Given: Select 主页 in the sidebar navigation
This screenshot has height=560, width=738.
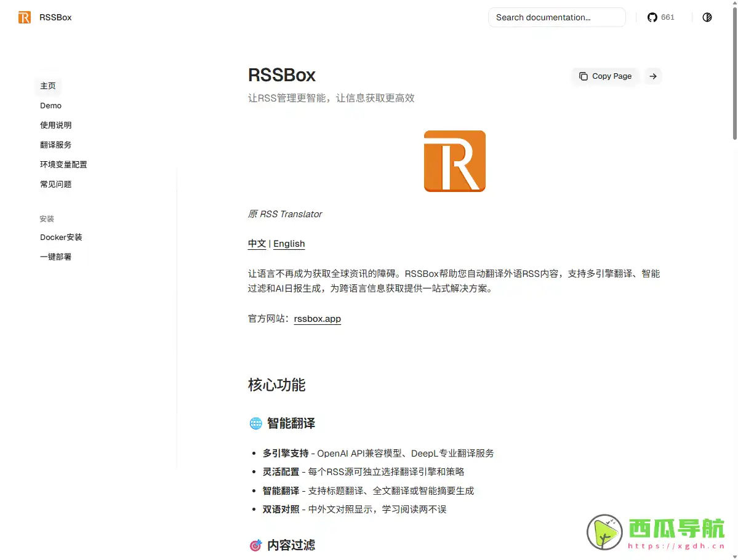Looking at the screenshot, I should click(48, 86).
